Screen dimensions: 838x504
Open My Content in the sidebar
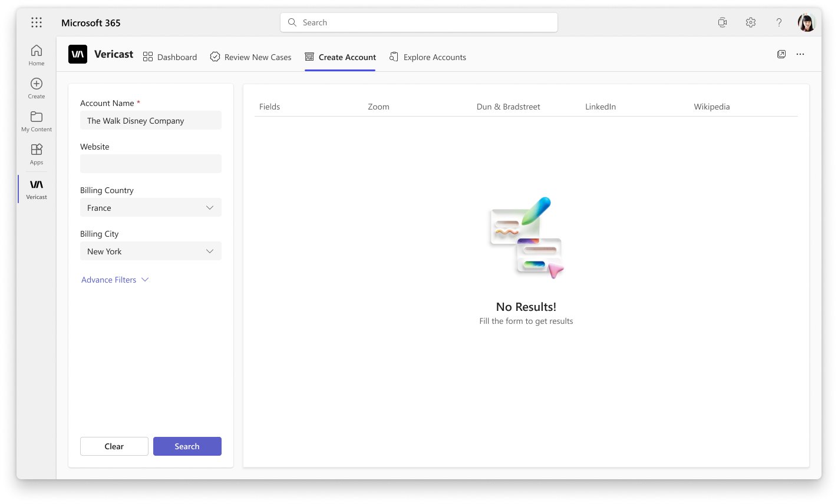pos(37,121)
